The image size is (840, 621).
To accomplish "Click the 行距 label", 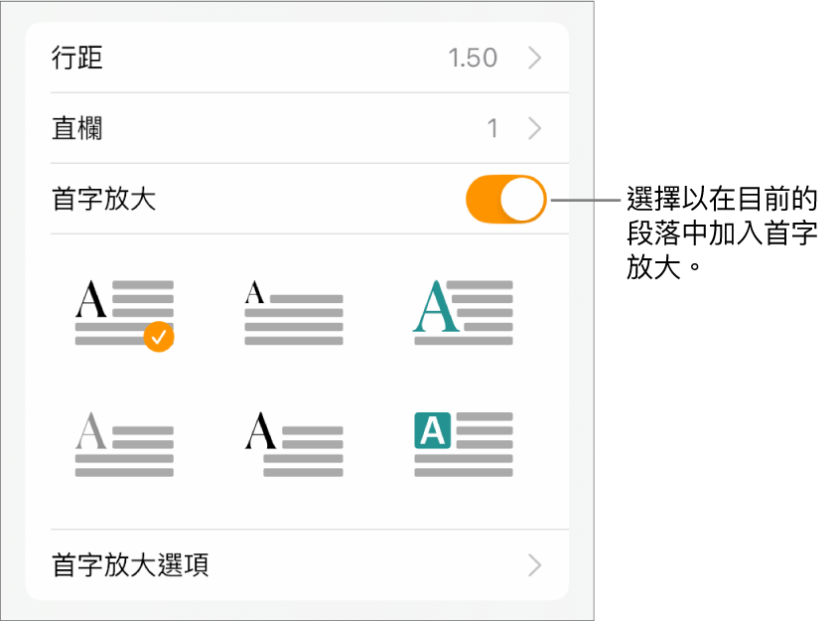I will pyautogui.click(x=77, y=58).
